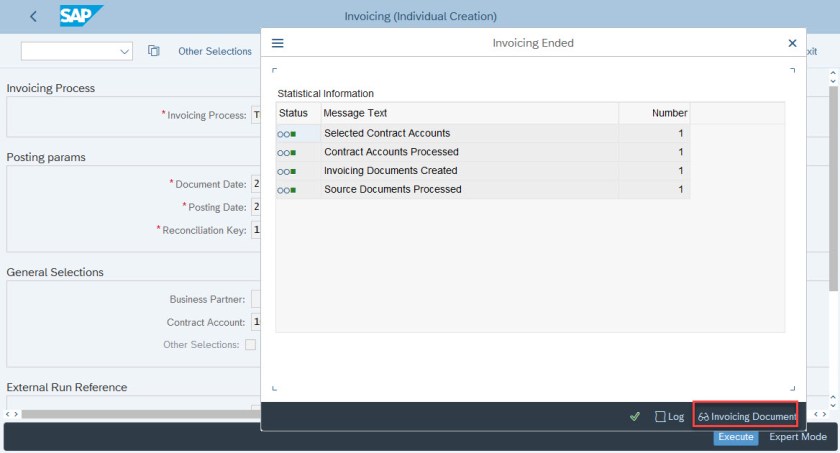Viewport: 840px width, 453px height.
Task: Click the Message Text column header
Action: click(355, 113)
